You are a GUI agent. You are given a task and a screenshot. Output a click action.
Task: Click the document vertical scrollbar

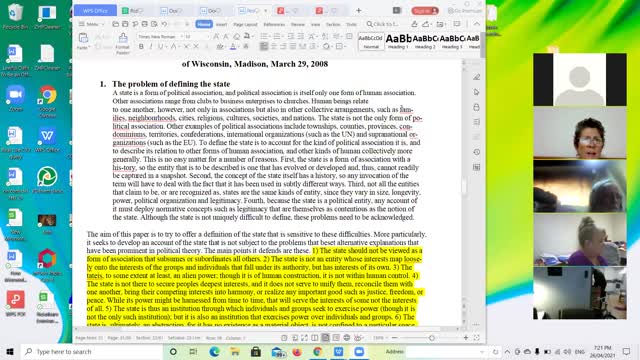[x=464, y=186]
